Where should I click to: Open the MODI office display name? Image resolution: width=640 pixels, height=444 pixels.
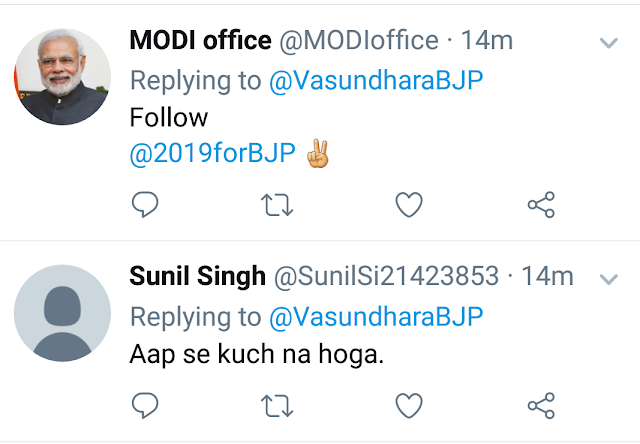point(200,40)
